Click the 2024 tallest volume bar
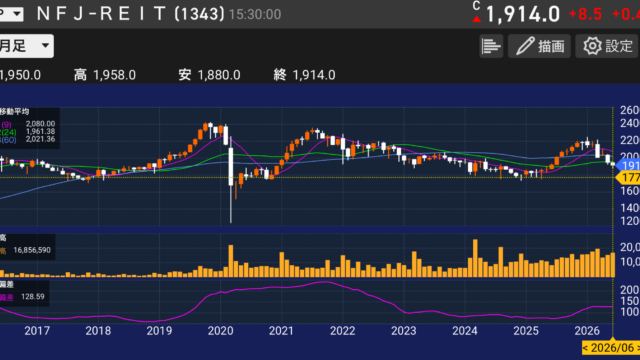The height and width of the screenshot is (360, 640). 475,258
